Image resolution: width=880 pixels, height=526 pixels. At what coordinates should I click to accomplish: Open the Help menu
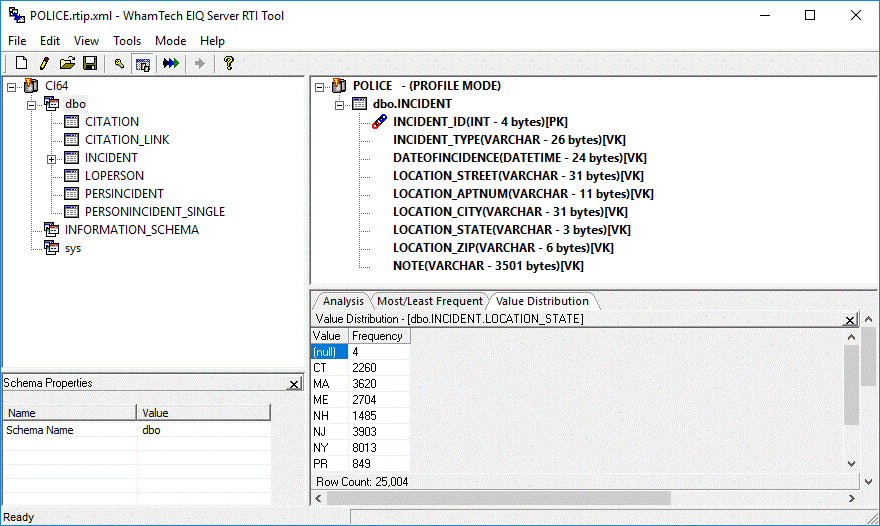coord(212,41)
